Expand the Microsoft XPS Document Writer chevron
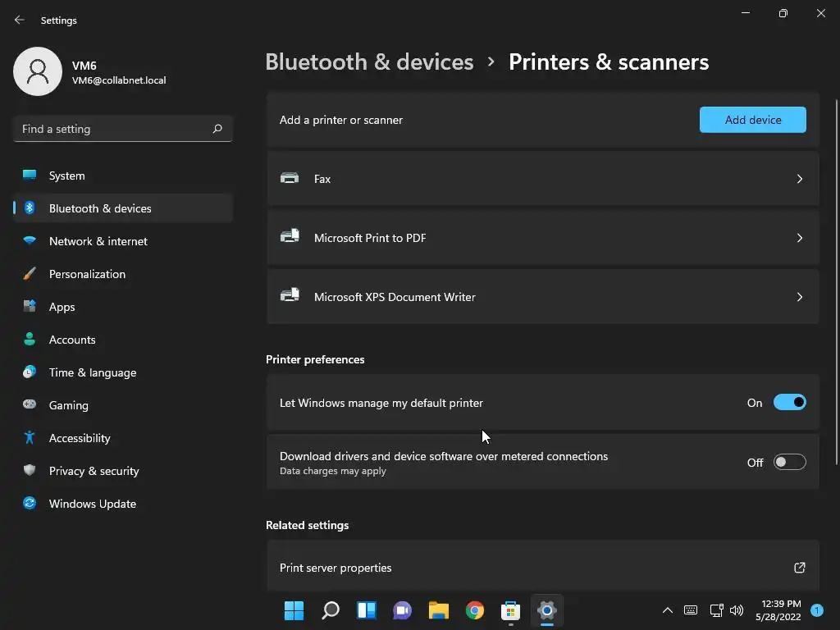840x630 pixels. pyautogui.click(x=799, y=297)
